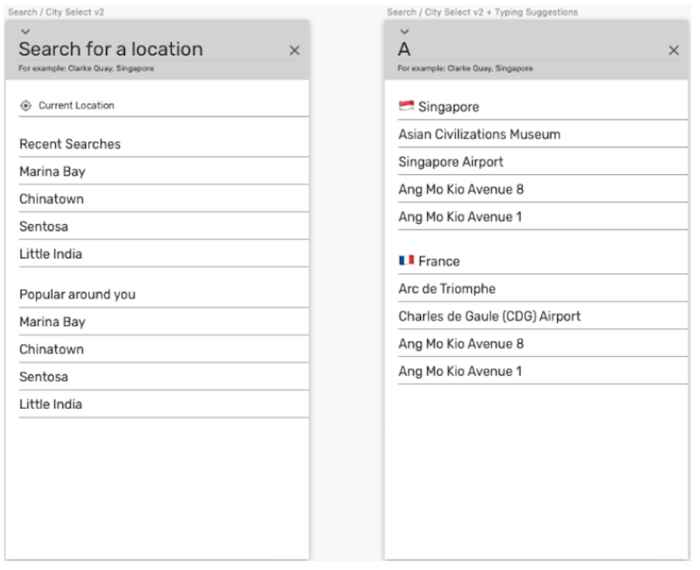Collapse left panel using top chevron
This screenshot has height=570, width=700.
click(25, 32)
